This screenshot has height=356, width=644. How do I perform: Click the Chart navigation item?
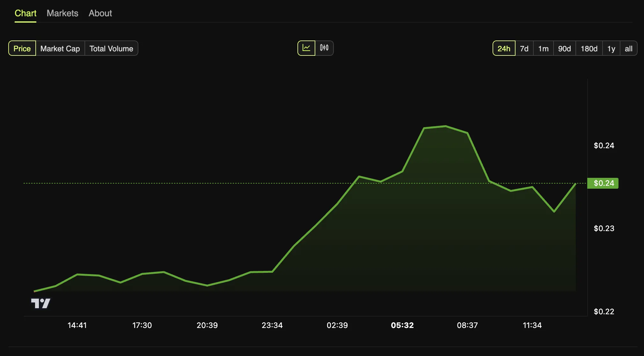[x=25, y=12]
